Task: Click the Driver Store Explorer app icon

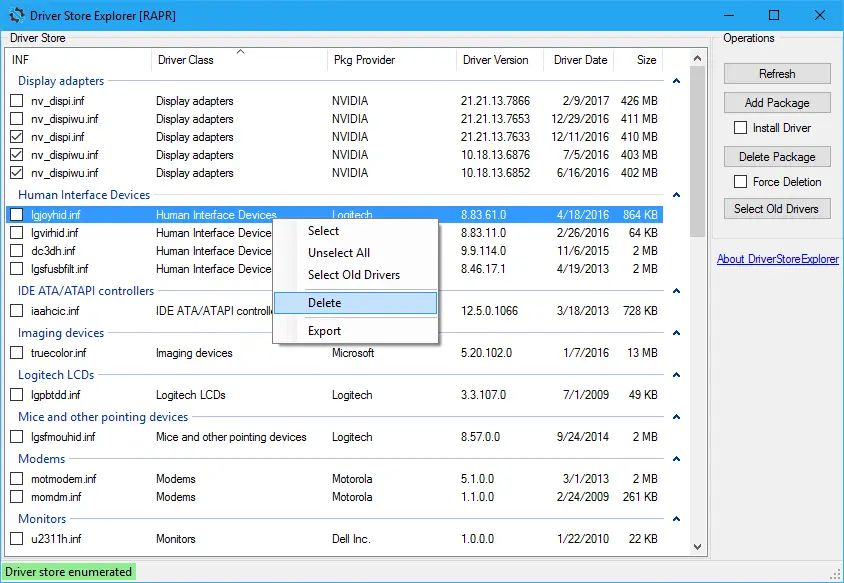Action: 17,15
